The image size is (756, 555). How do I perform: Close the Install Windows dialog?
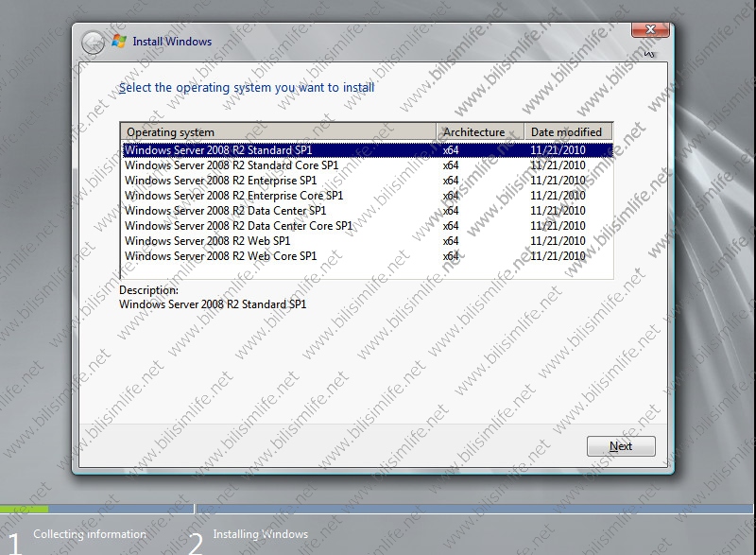click(650, 29)
